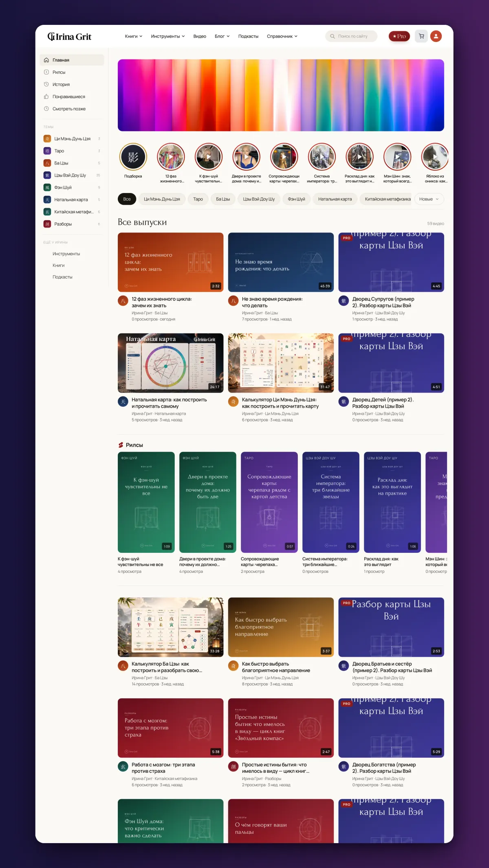Open Система императора reel card
This screenshot has width=489, height=868.
(x=330, y=502)
